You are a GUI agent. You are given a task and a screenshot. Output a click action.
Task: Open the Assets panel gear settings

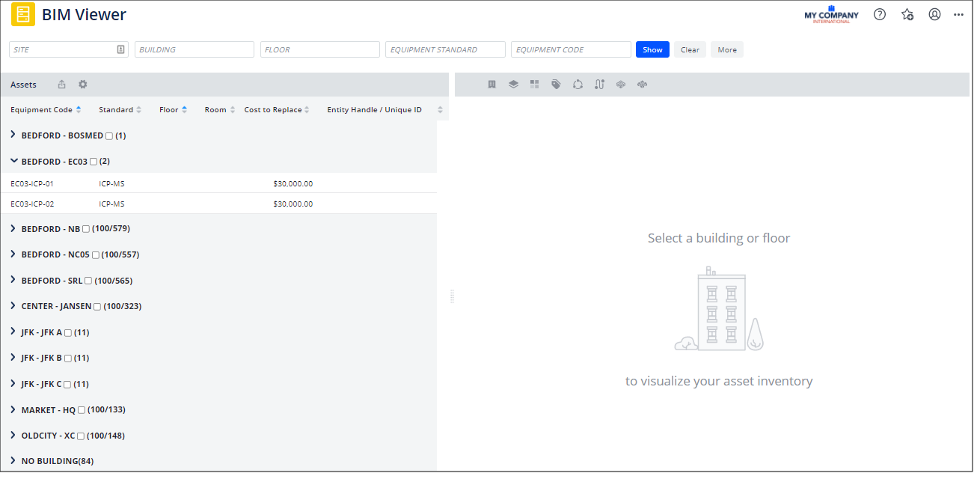83,85
